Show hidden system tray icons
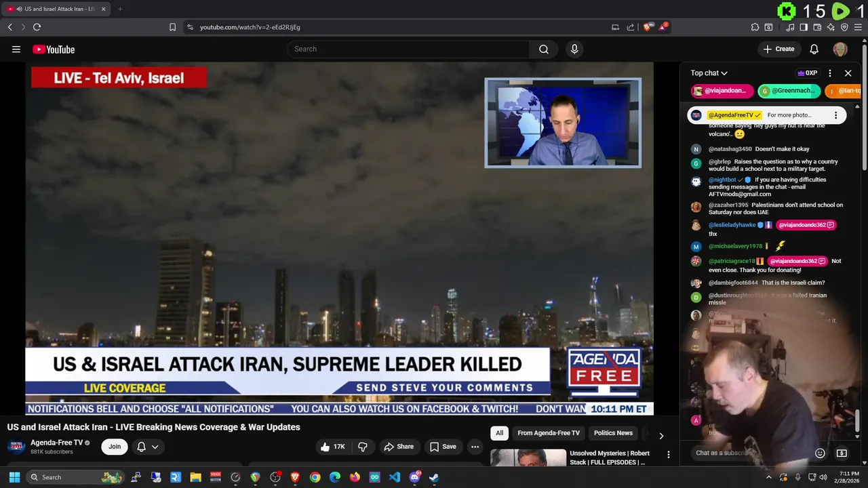This screenshot has height=488, width=868. point(768,477)
